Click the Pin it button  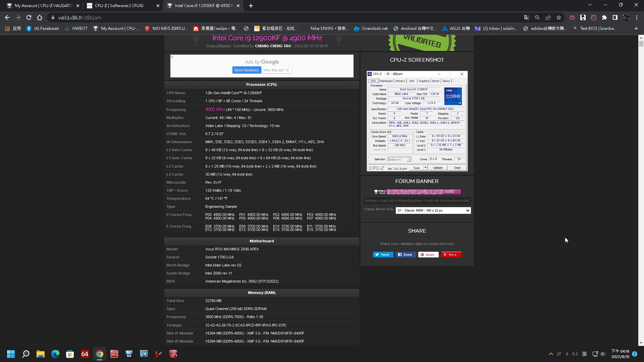click(451, 255)
